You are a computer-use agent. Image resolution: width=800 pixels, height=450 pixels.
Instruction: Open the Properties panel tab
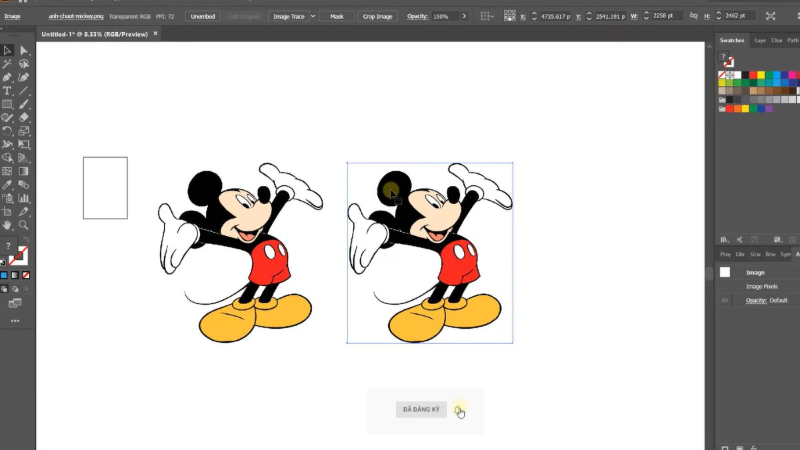tap(724, 254)
